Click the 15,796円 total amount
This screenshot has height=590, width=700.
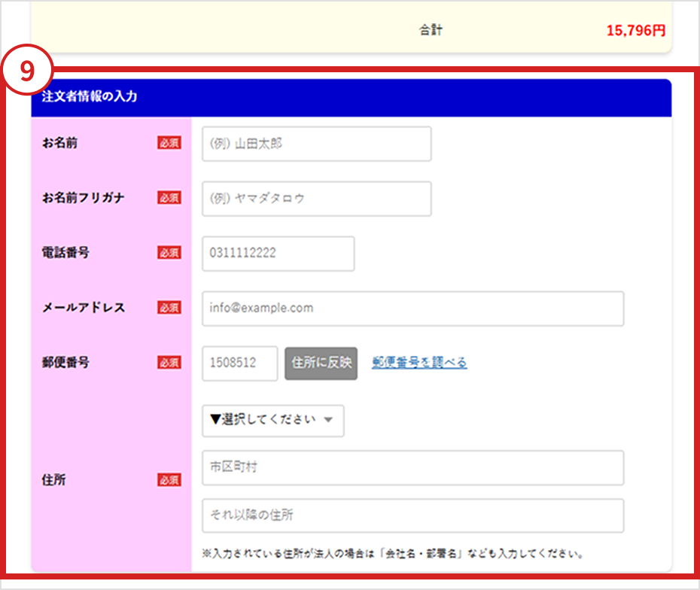tap(635, 32)
